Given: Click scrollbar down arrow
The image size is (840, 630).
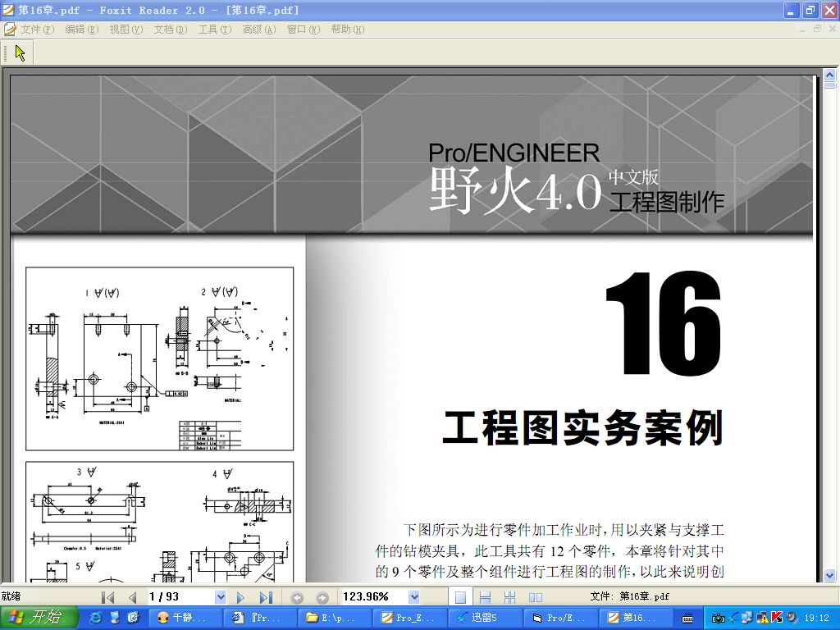Looking at the screenshot, I should point(830,576).
